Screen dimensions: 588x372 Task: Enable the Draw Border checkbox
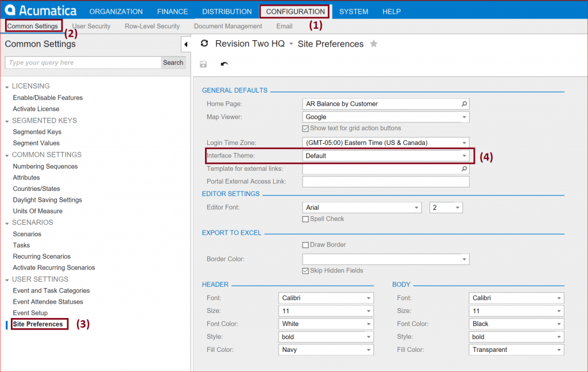305,245
